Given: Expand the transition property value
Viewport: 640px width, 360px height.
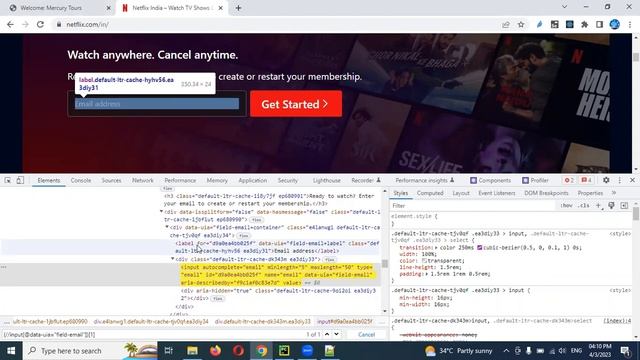Looking at the screenshot, I should coord(436,248).
